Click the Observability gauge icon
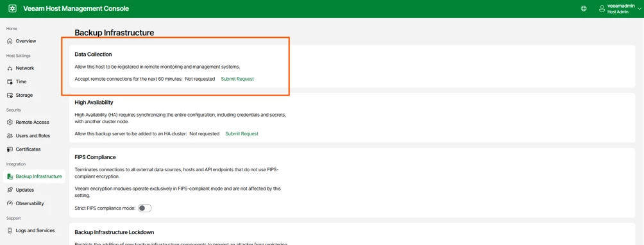 point(10,203)
